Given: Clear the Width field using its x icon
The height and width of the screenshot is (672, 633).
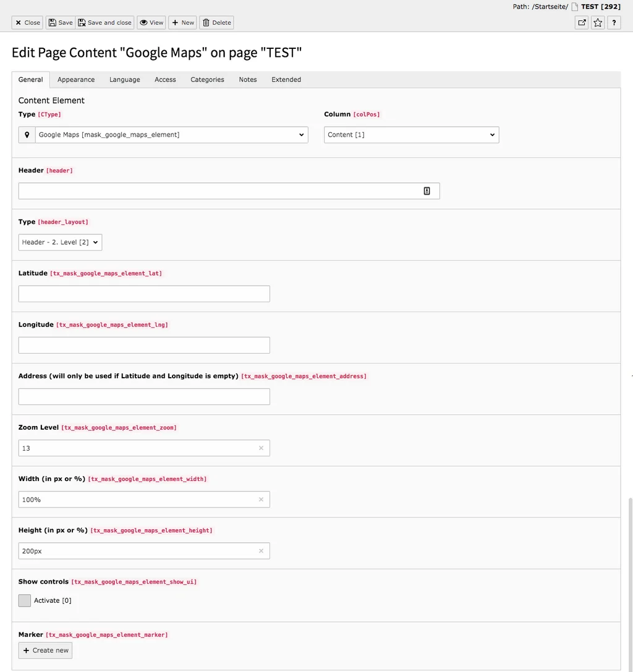Looking at the screenshot, I should [x=260, y=499].
